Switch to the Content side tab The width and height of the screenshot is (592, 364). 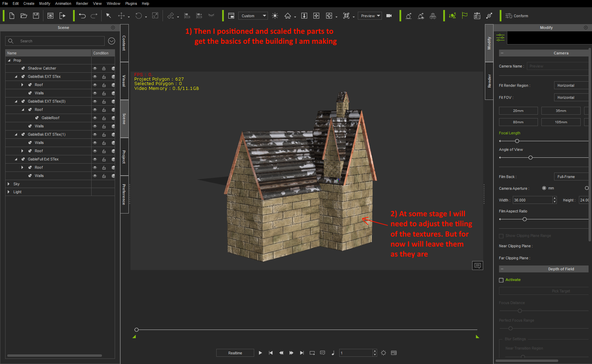click(124, 43)
